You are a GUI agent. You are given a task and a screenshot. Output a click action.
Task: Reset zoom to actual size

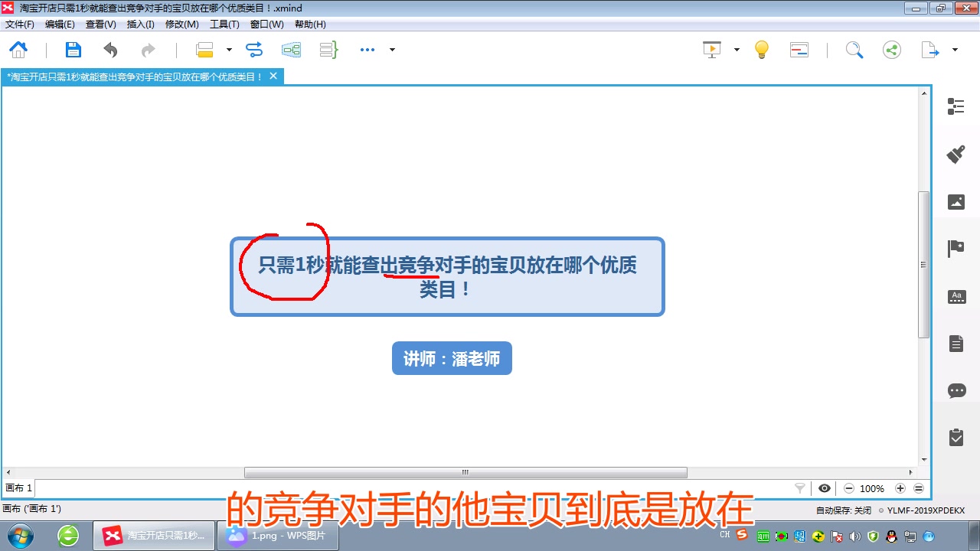[919, 488]
